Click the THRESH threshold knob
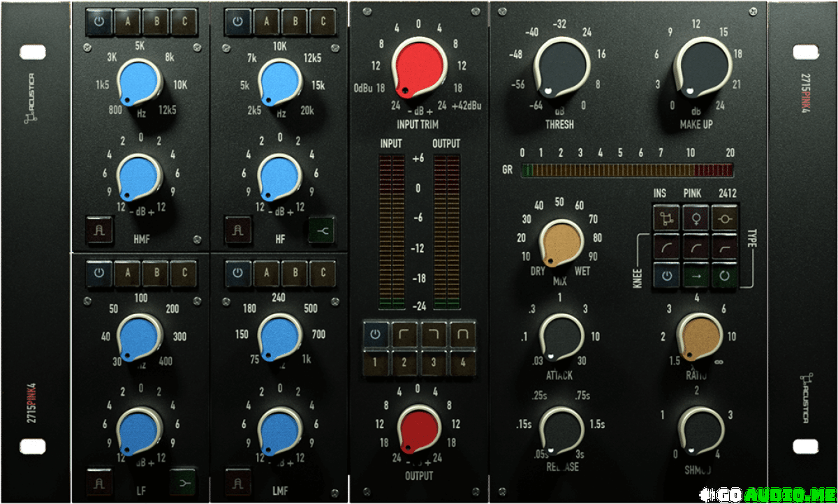This screenshot has height=504, width=838. (560, 71)
